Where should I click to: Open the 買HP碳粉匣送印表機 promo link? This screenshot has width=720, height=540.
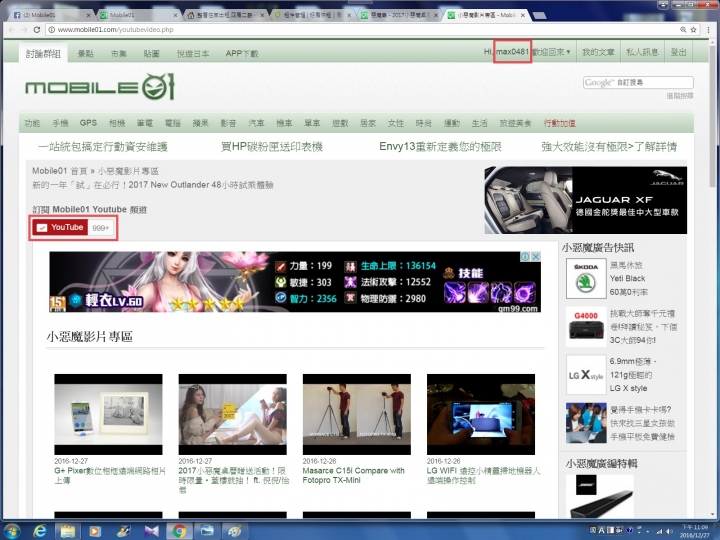coord(272,146)
